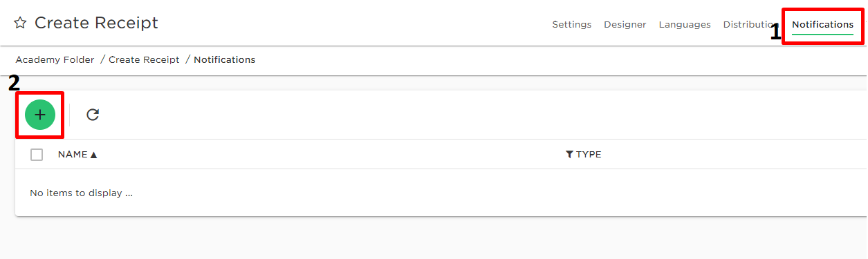Open the Settings tab
Screen dimensions: 868x259
571,24
